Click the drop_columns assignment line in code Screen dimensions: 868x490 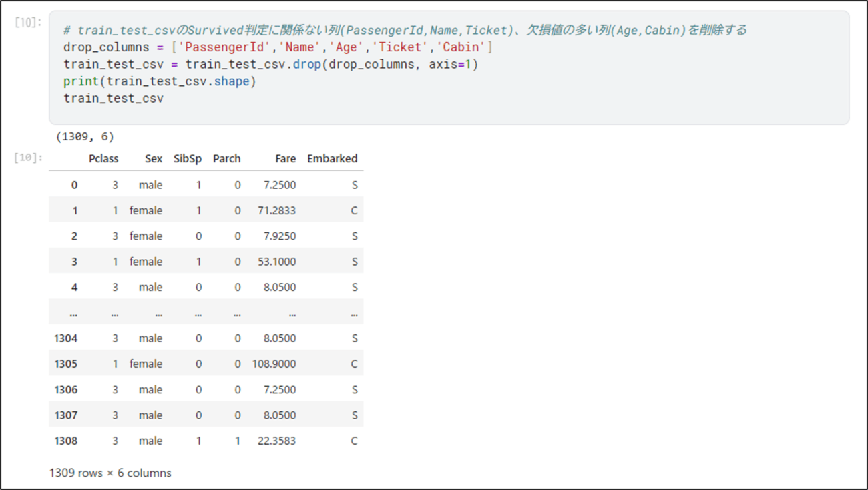[x=278, y=47]
